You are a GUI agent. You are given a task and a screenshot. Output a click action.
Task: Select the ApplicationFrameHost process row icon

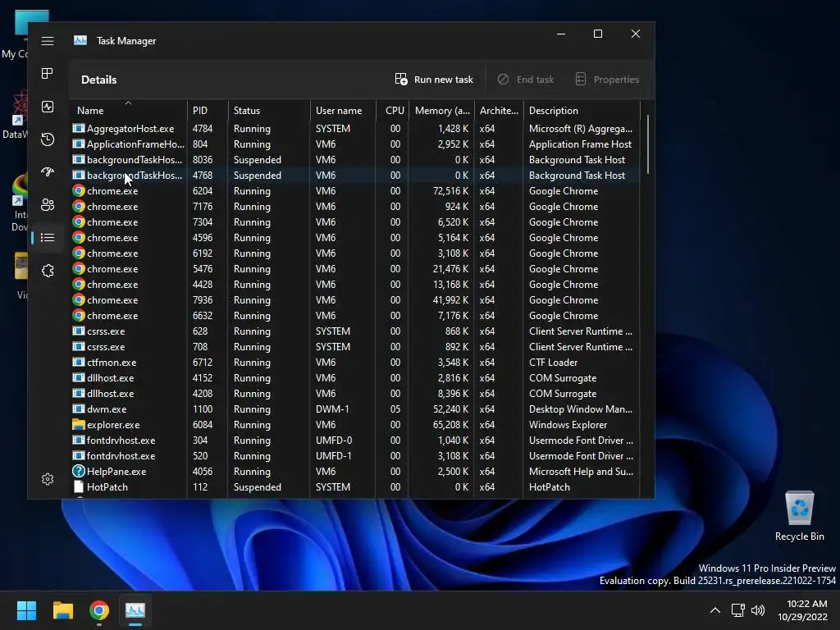click(x=79, y=144)
